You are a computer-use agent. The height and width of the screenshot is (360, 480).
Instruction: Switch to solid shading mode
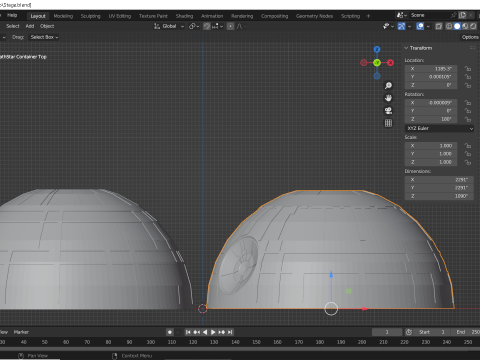pos(457,26)
